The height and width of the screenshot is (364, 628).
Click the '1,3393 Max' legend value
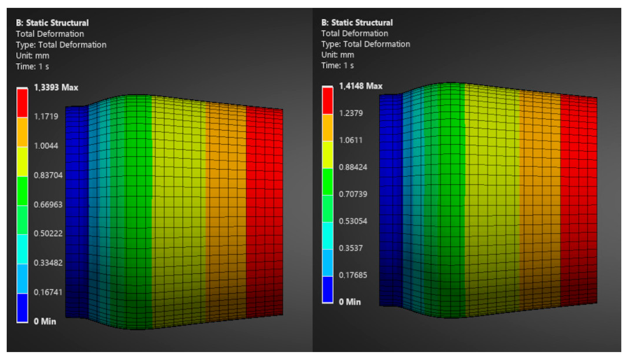56,87
